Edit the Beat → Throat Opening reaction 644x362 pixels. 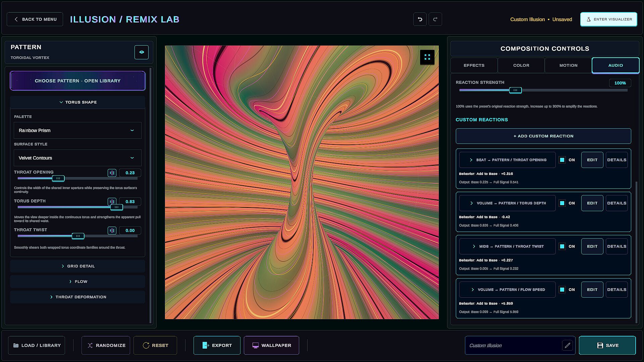pos(592,160)
